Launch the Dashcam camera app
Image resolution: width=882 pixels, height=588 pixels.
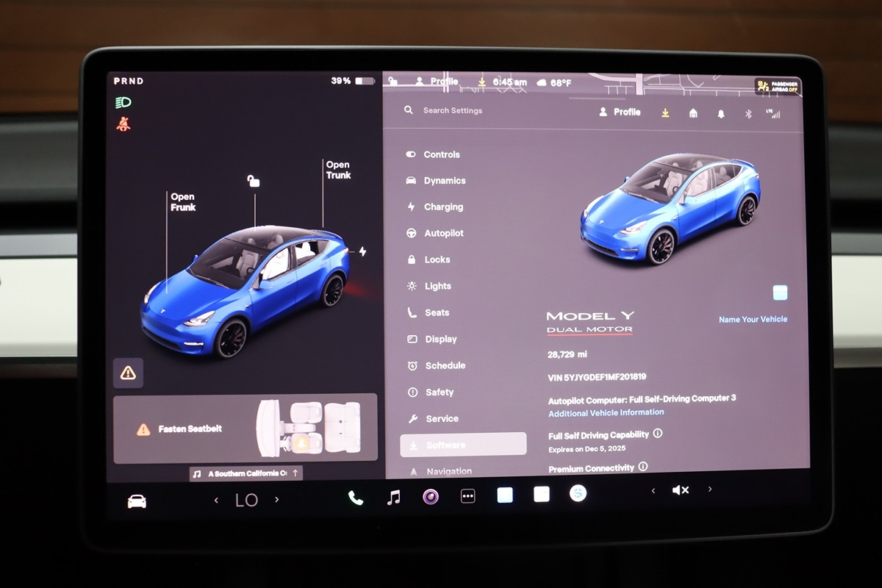point(431,497)
